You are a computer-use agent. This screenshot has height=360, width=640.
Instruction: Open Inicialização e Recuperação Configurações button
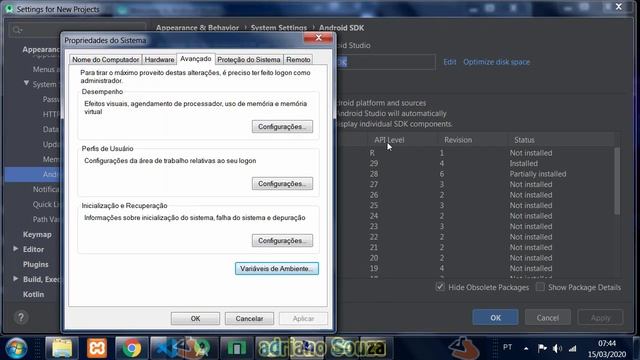pyautogui.click(x=282, y=241)
